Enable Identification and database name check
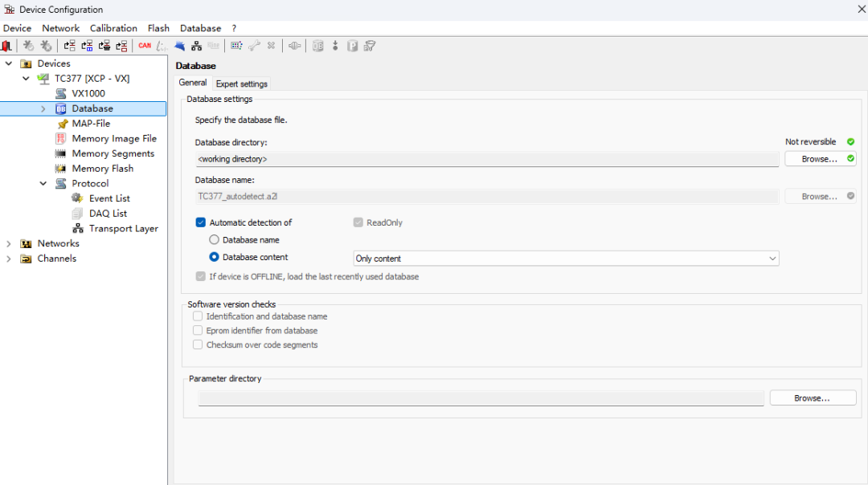The image size is (868, 485). pyautogui.click(x=198, y=316)
